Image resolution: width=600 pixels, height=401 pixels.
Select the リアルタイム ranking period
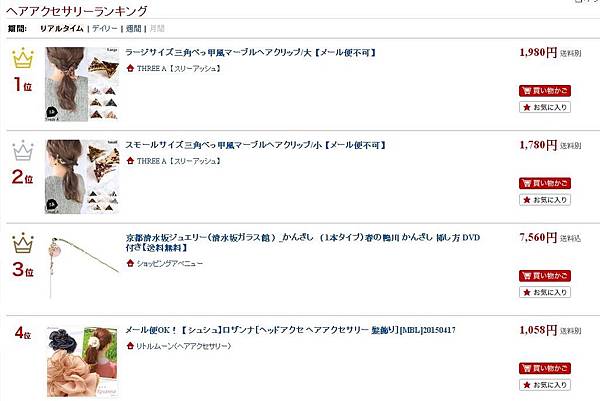[62, 29]
